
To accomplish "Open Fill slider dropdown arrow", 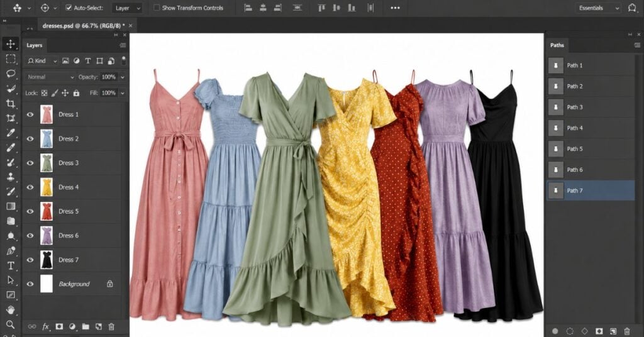I will 123,93.
